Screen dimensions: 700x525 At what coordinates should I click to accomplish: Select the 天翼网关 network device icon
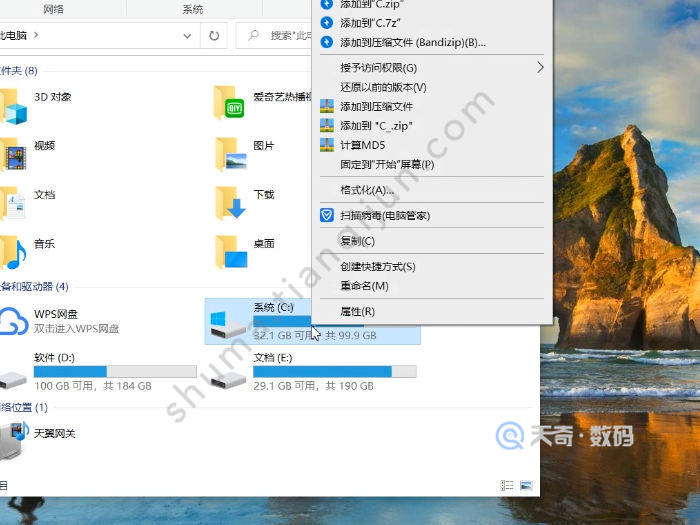tap(13, 440)
